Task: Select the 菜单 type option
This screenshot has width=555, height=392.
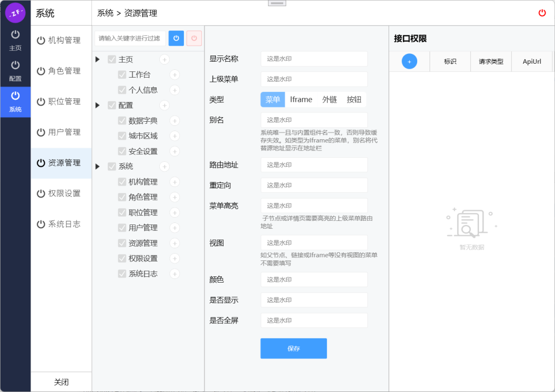Action: coord(272,100)
